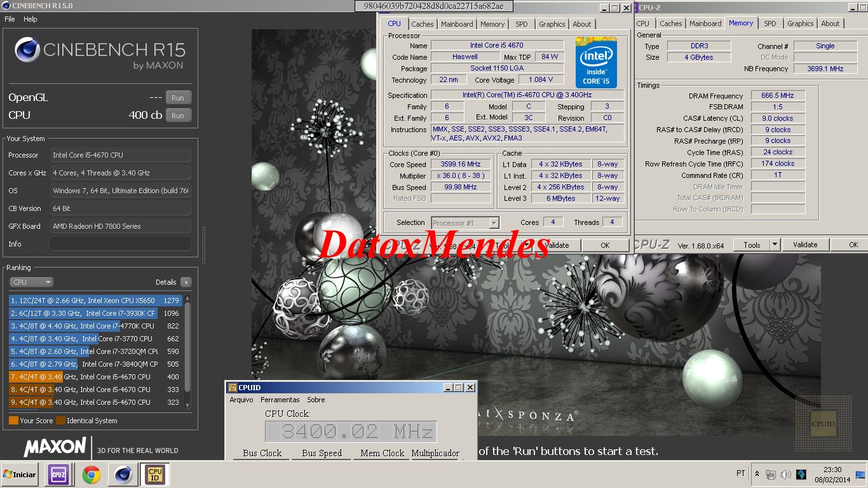Click the panel splitter grip handle
868x488 pixels.
pos(204,244)
